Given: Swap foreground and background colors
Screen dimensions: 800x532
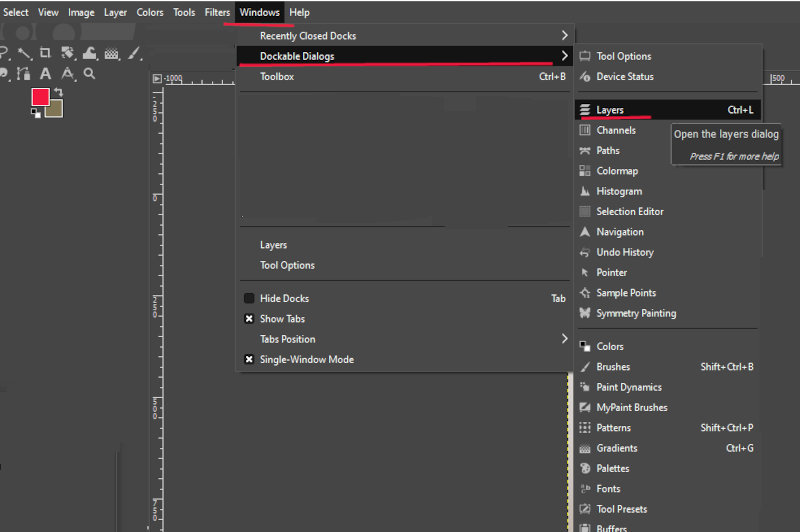Looking at the screenshot, I should tap(58, 92).
